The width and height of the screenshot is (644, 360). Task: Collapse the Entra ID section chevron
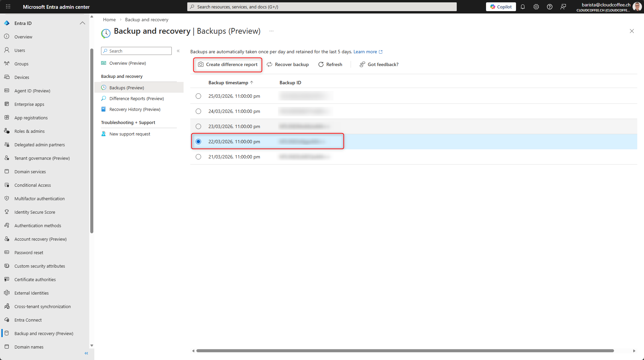82,23
